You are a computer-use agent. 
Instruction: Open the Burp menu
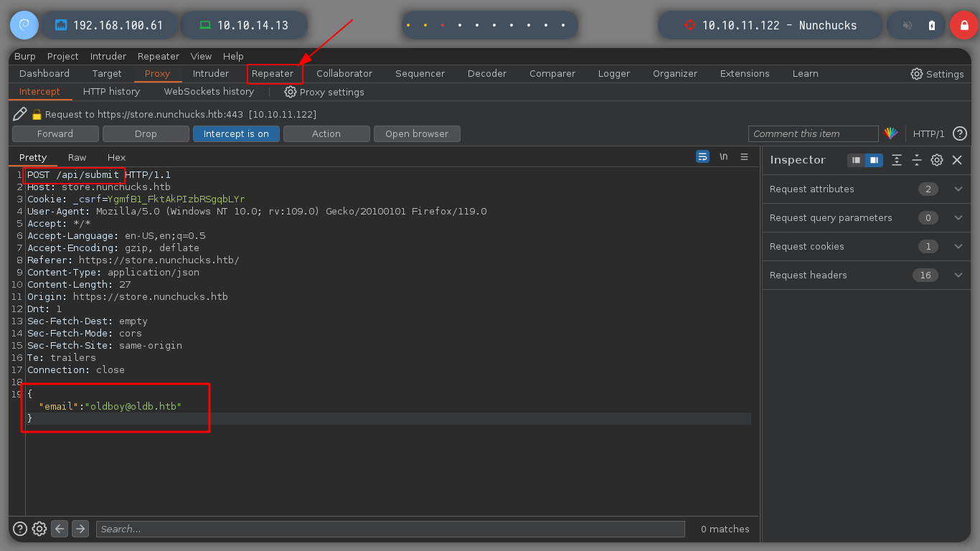click(x=25, y=56)
